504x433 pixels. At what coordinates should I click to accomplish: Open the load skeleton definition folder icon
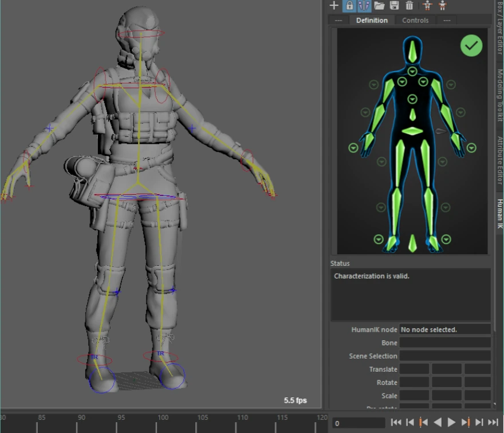379,6
